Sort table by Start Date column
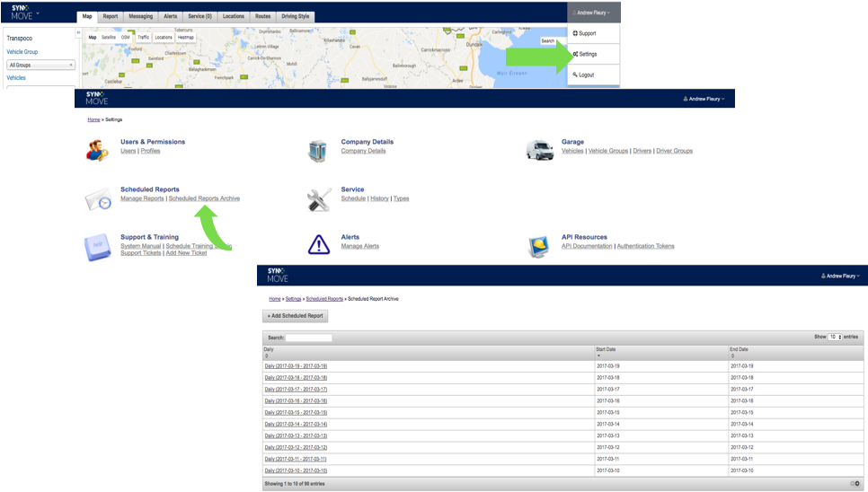 [661, 352]
